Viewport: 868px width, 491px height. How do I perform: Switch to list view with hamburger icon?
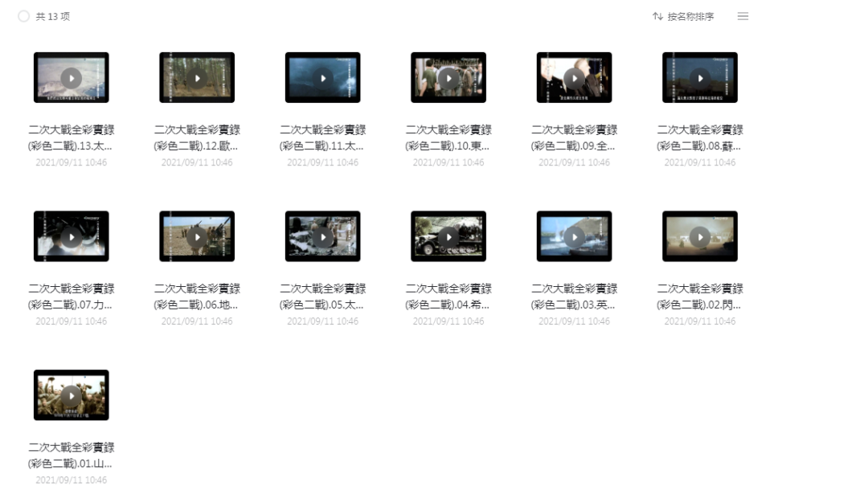point(743,17)
